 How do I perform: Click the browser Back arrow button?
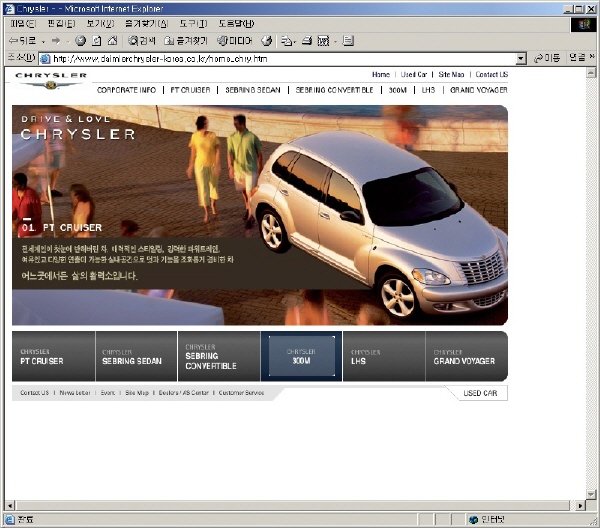[20, 41]
